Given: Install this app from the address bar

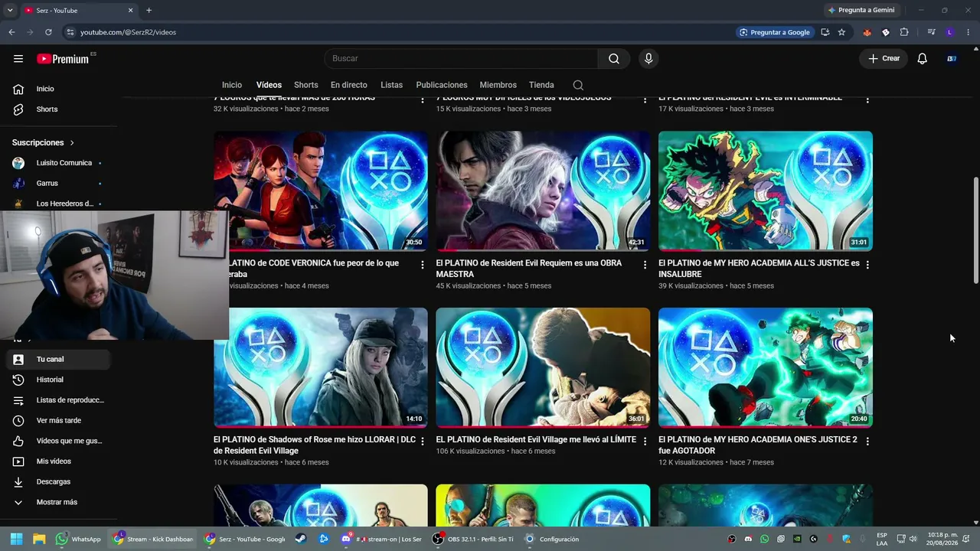Looking at the screenshot, I should [x=825, y=32].
